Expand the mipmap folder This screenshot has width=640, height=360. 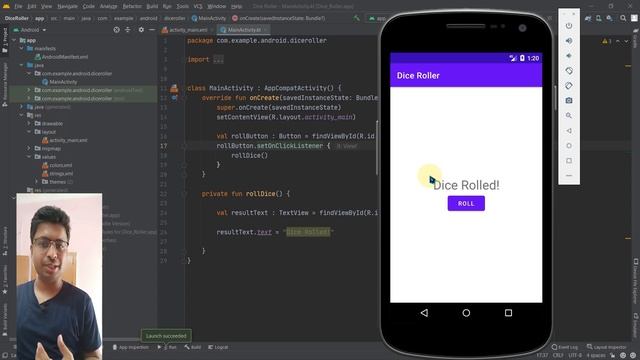coord(29,149)
